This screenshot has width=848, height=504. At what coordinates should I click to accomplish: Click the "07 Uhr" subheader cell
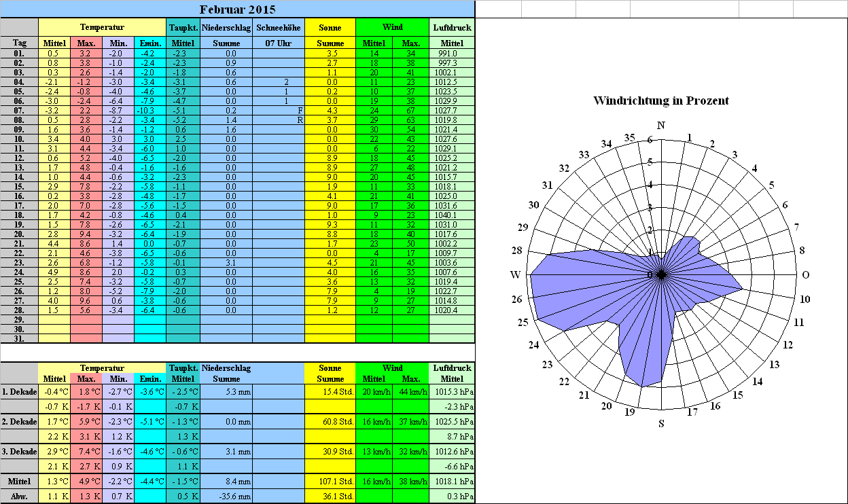278,43
